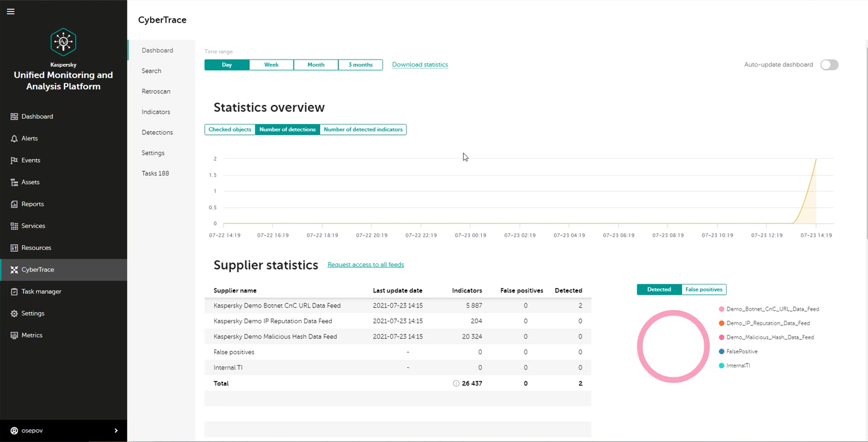Go to the Detections section

[157, 132]
